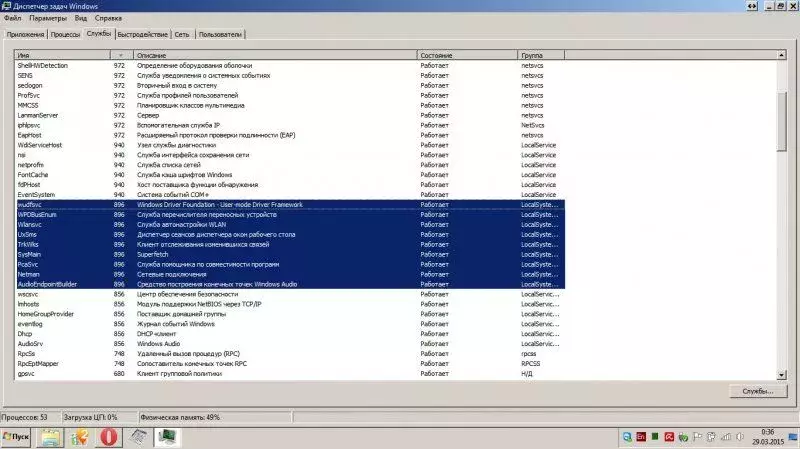
Task: Sort by the Группа column header
Action: (x=541, y=55)
